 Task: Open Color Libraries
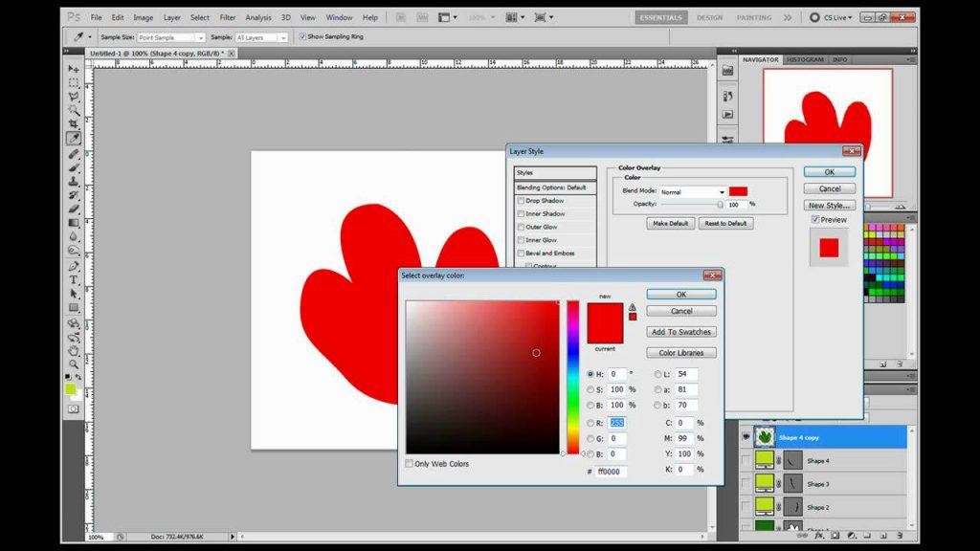pyautogui.click(x=681, y=353)
